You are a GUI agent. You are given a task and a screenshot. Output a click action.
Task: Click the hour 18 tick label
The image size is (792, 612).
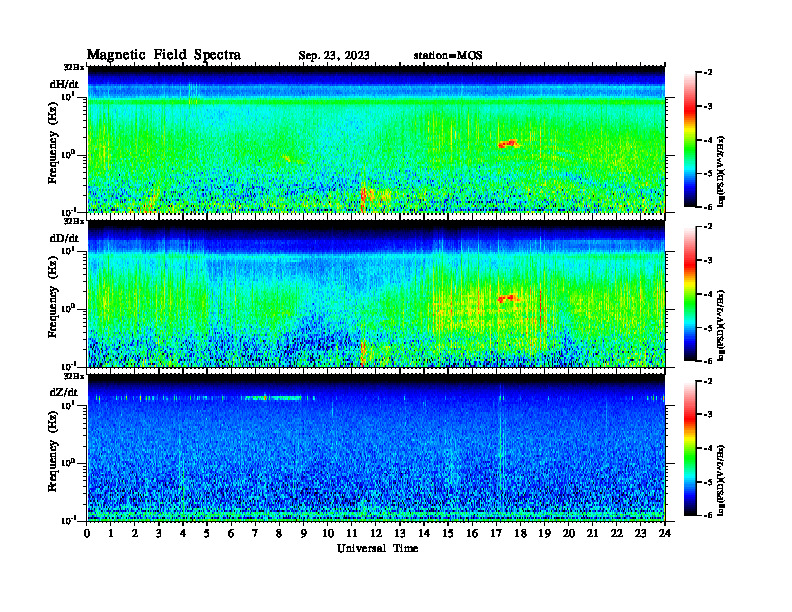[520, 533]
